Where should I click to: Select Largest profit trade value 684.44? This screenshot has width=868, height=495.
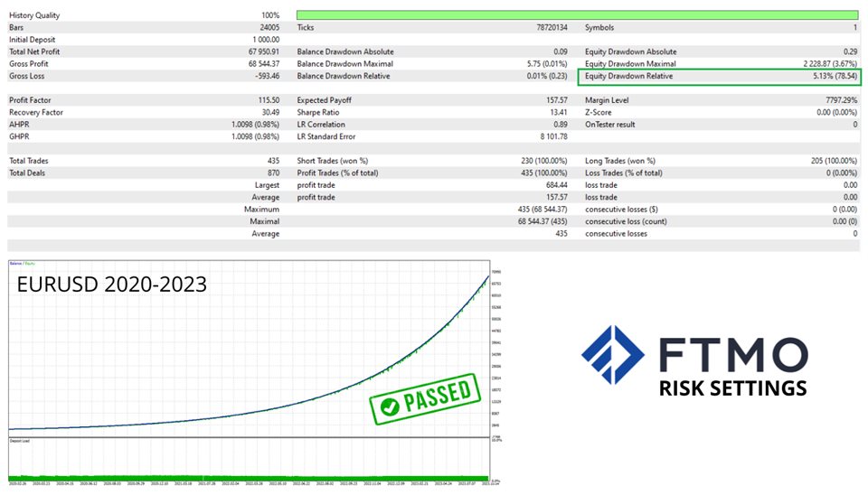click(x=557, y=185)
